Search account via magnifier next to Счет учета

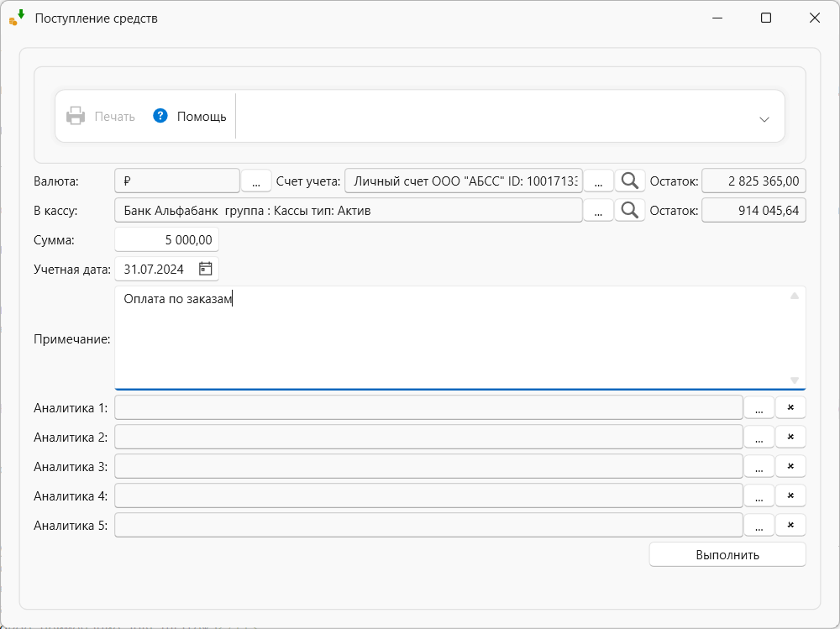click(x=629, y=181)
